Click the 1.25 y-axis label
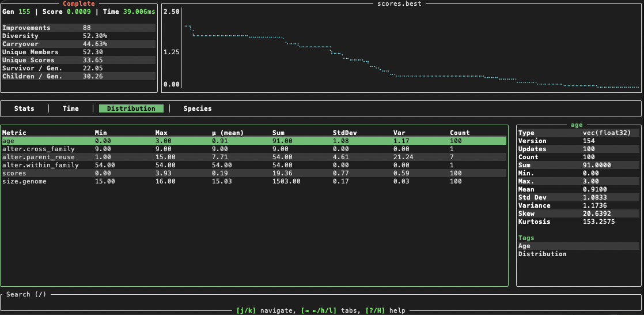 (x=172, y=52)
